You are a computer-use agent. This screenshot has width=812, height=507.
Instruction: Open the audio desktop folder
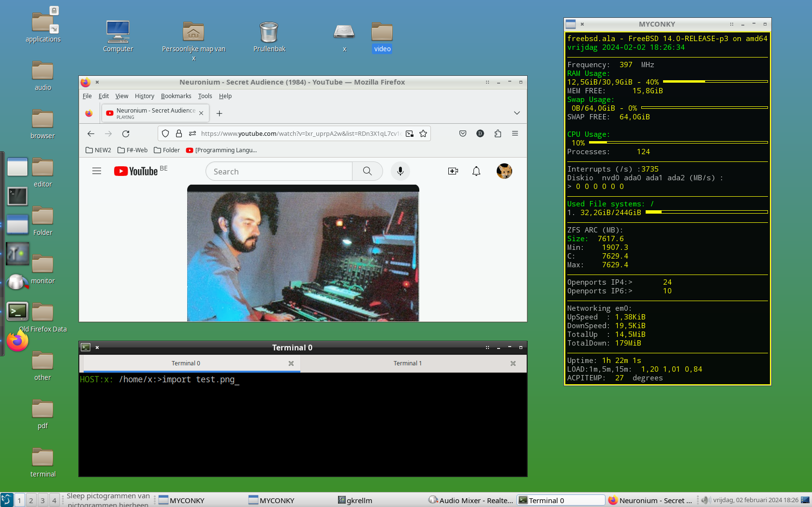[43, 76]
